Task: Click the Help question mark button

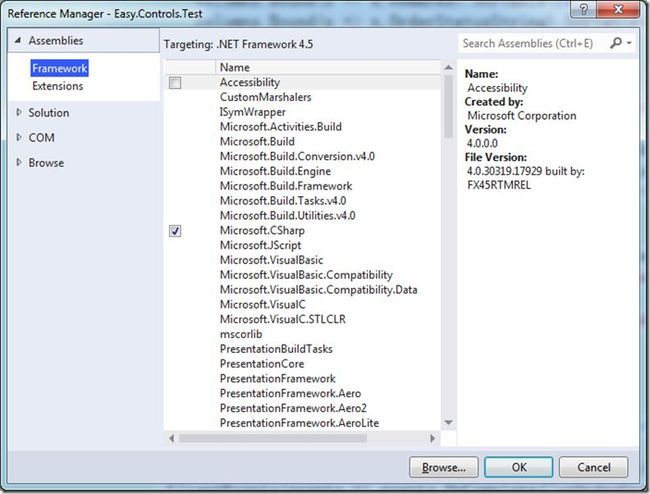Action: [x=583, y=9]
